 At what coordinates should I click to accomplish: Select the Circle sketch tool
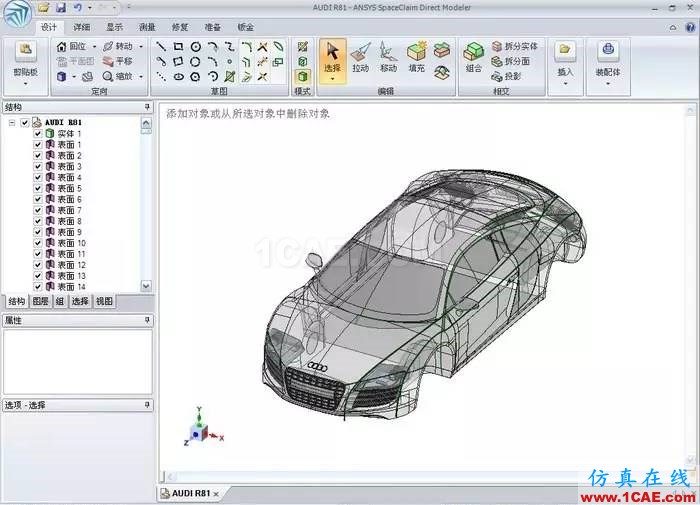pos(196,46)
